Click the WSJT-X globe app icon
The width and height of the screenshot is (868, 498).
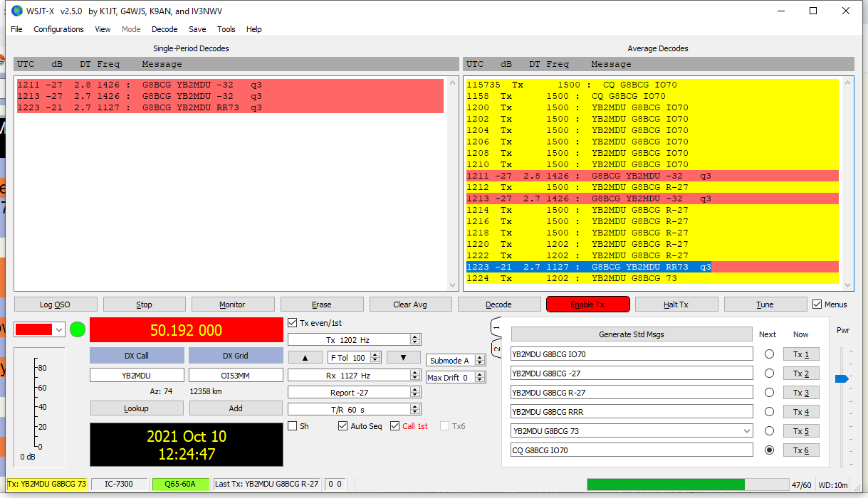coord(17,11)
